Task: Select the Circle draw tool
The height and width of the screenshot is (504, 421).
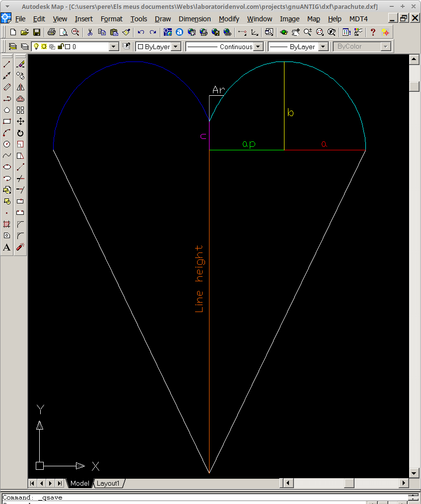Action: point(7,144)
